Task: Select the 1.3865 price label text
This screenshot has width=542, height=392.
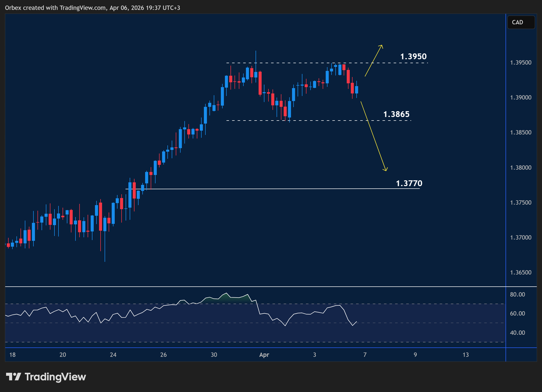Action: pos(397,114)
